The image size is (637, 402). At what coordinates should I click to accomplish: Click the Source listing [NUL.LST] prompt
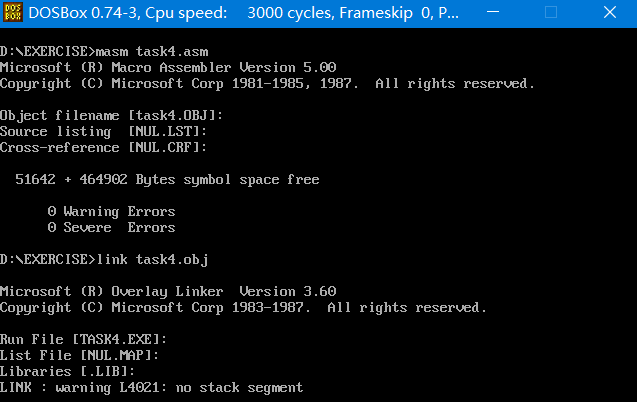tap(103, 131)
